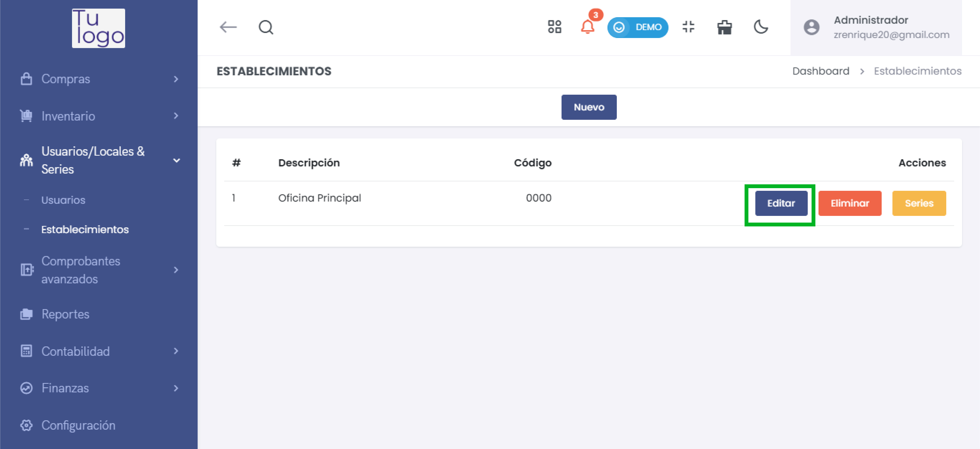Expand the Contabilidad menu
The width and height of the screenshot is (980, 449).
(75, 351)
